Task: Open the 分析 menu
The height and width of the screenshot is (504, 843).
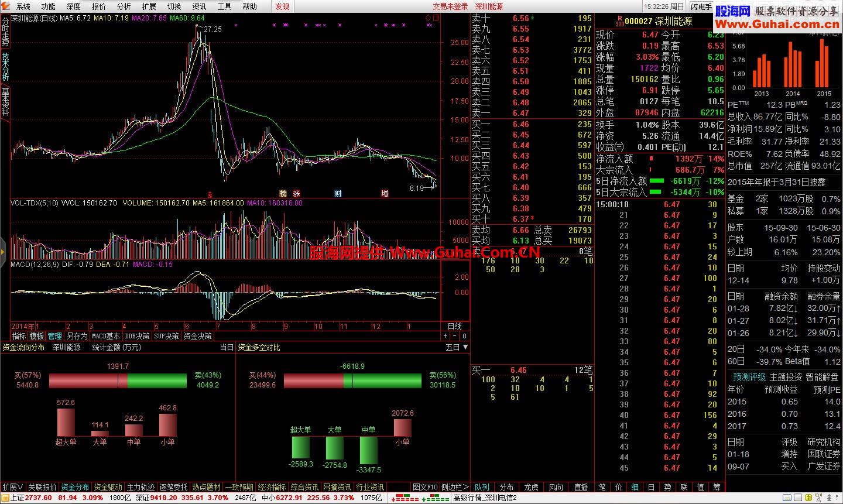Action: pyautogui.click(x=124, y=6)
